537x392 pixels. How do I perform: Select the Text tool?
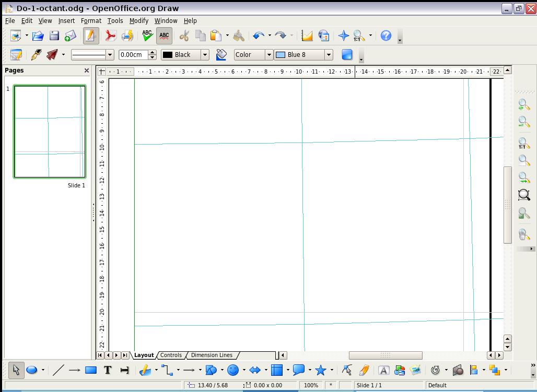point(108,370)
